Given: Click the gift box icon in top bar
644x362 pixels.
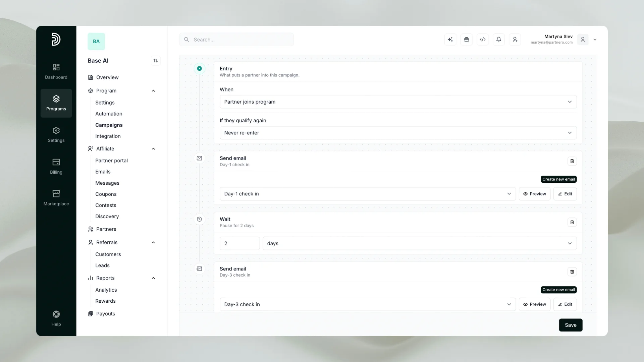Looking at the screenshot, I should coord(466,40).
